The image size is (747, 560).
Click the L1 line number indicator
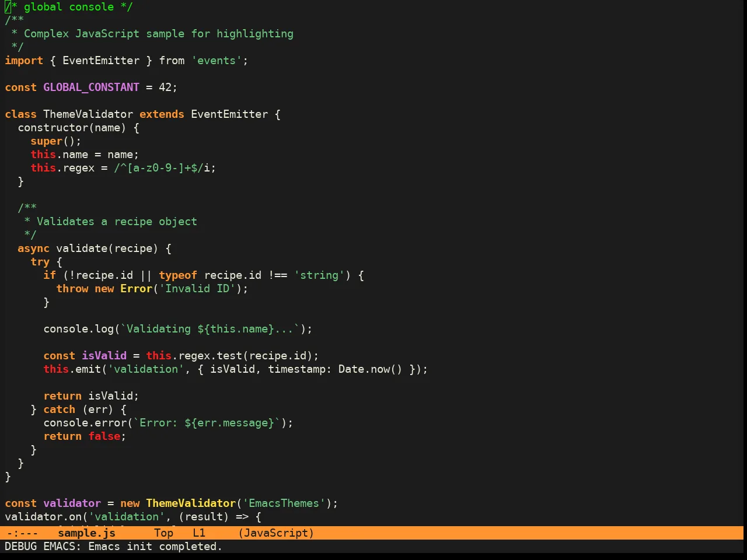click(x=199, y=533)
